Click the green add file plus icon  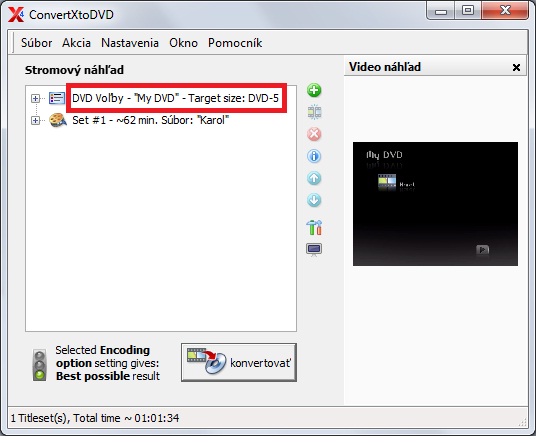[x=314, y=90]
